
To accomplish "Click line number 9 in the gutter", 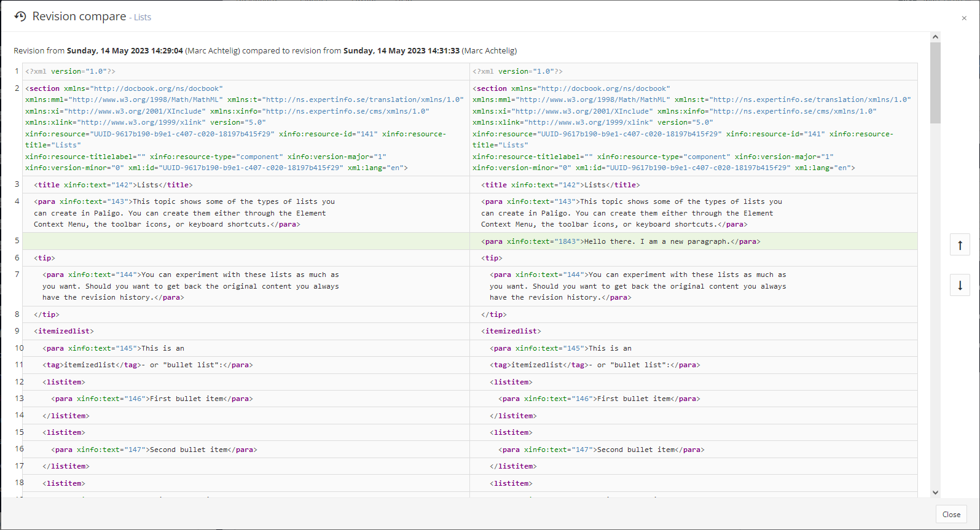I will tap(17, 331).
